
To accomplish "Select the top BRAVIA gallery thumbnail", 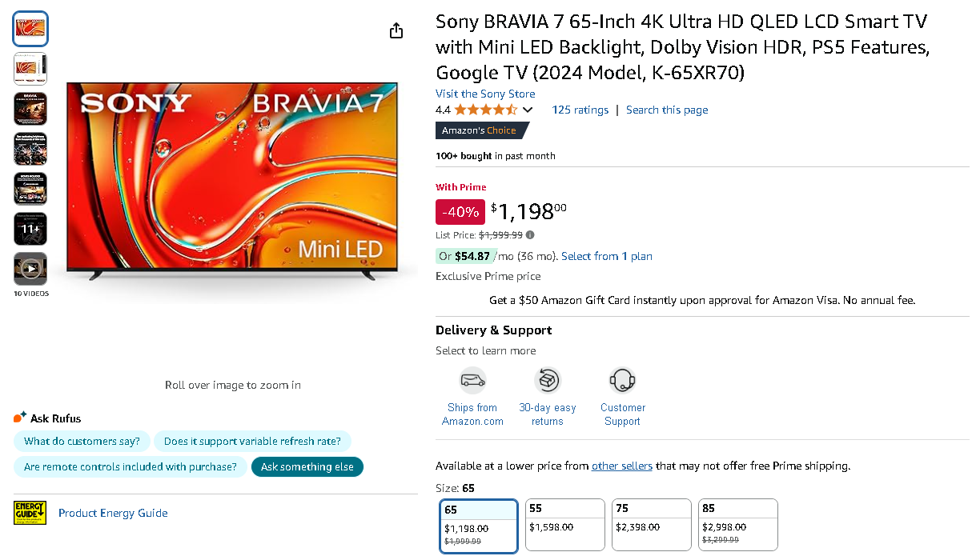I will 30,28.
